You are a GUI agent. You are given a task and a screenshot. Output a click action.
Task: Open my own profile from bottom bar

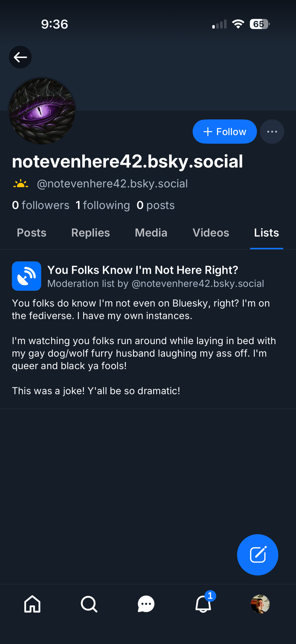(x=260, y=604)
